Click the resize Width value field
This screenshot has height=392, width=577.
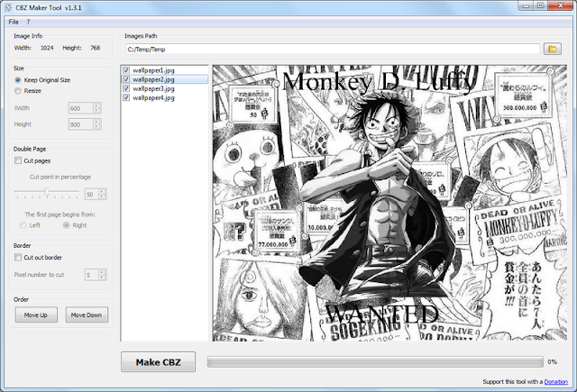coord(81,108)
